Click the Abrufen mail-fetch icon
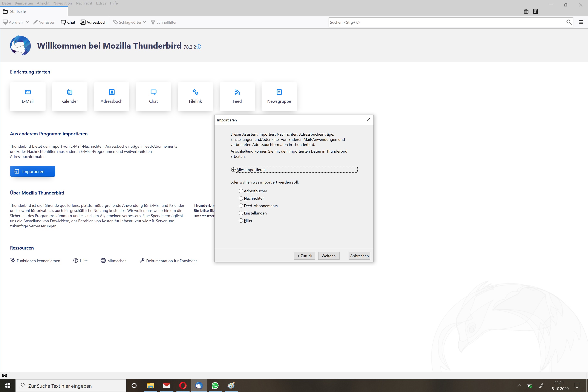Screen dimensions: 588x392 coord(5,22)
